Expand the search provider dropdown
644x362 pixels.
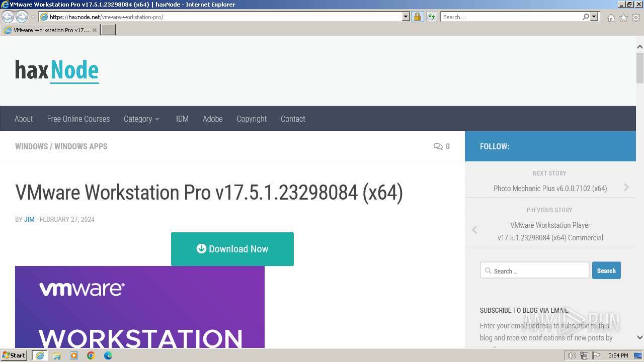[594, 17]
